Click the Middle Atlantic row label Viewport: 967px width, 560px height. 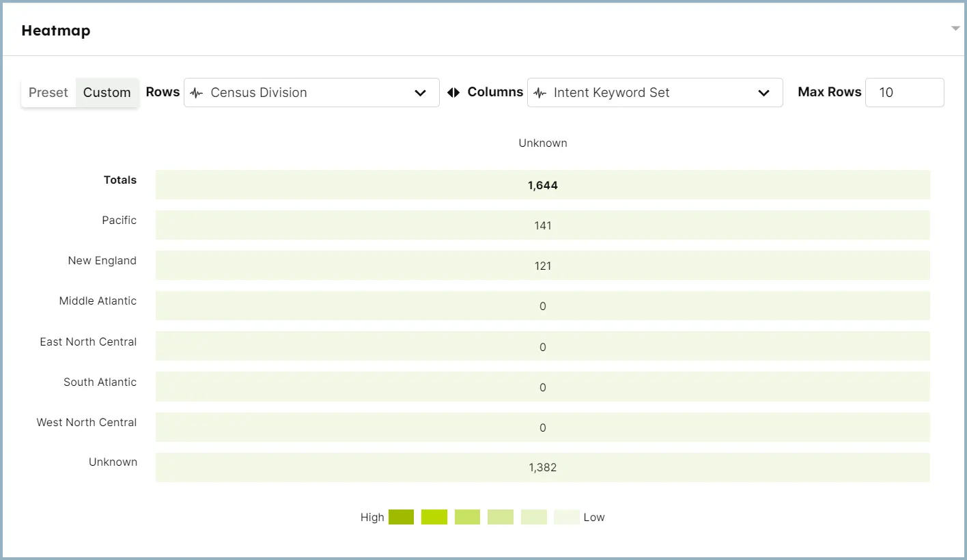tap(98, 301)
